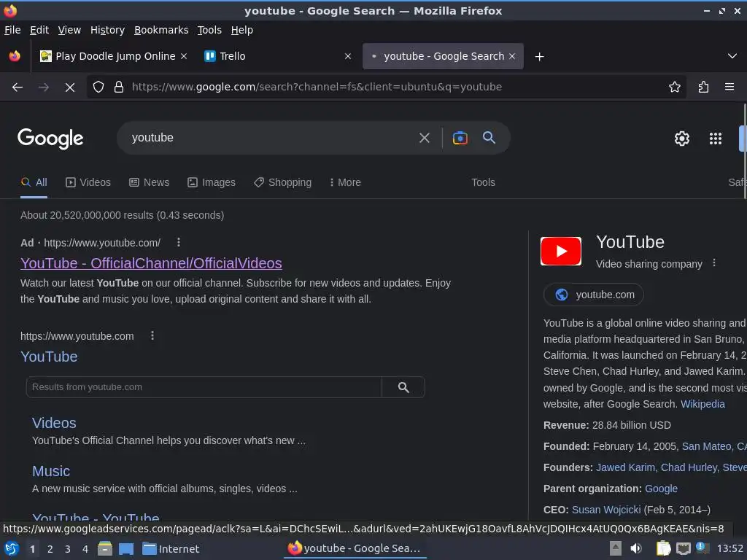Open the Wikipedia link
The width and height of the screenshot is (747, 560).
pyautogui.click(x=703, y=404)
